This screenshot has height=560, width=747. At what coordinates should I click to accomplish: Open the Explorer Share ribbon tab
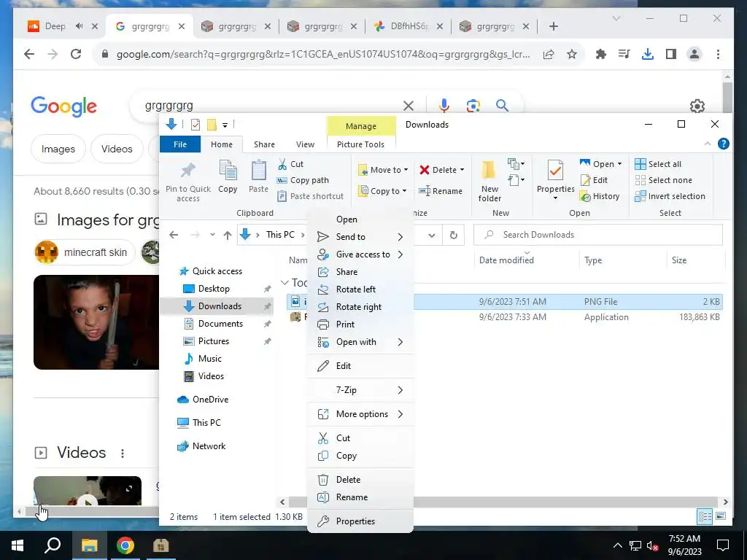(x=264, y=144)
